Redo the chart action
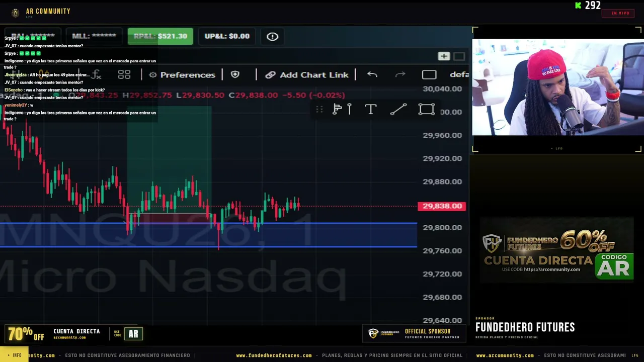Image resolution: width=644 pixels, height=362 pixels. [x=400, y=74]
